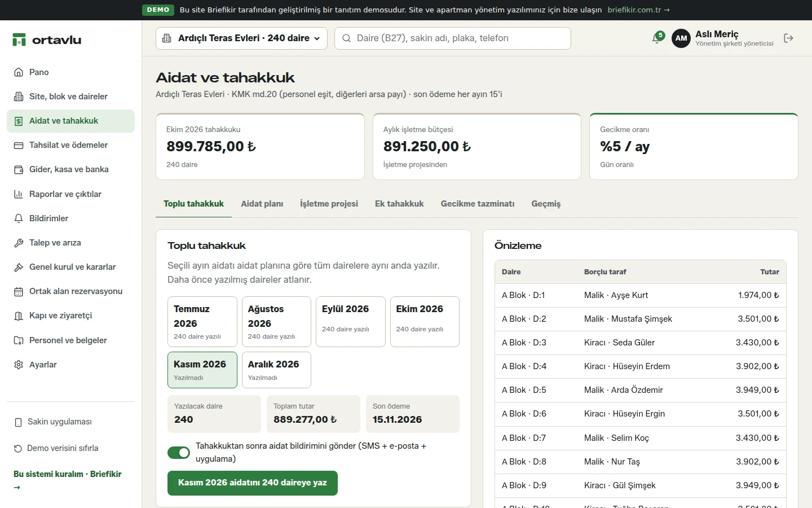Focus the Daire, sakin adı search field
The image size is (812, 508).
coord(453,38)
